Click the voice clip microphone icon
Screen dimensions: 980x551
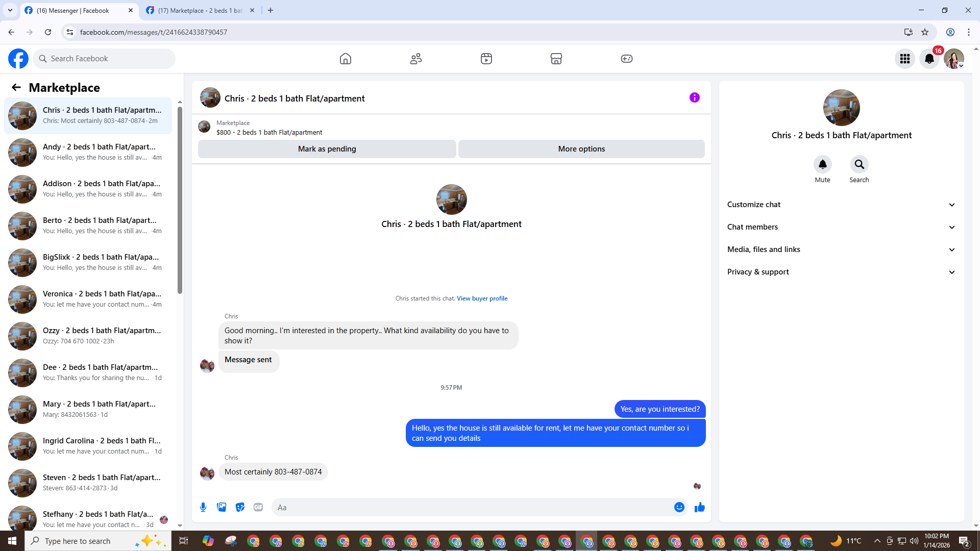pos(203,507)
